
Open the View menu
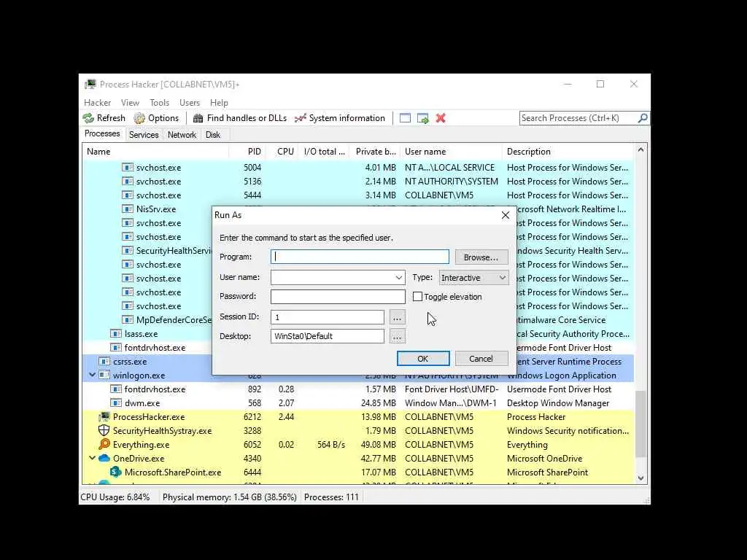[130, 103]
